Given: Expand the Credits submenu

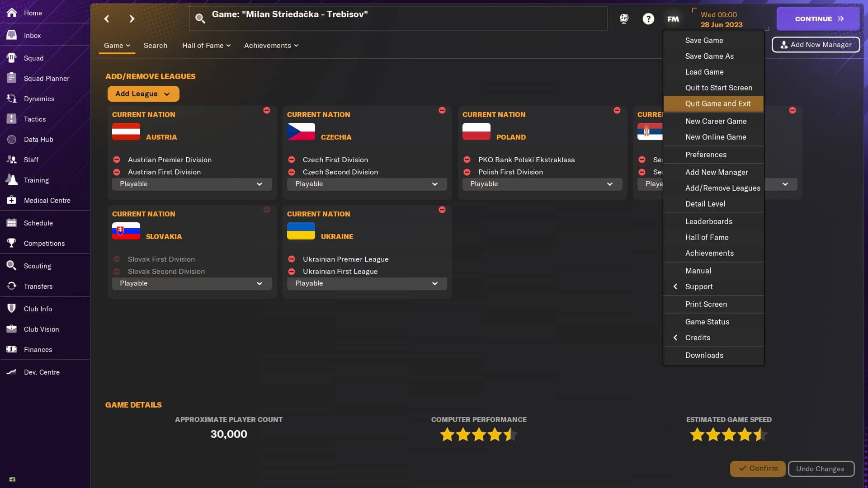Looking at the screenshot, I should click(x=713, y=338).
